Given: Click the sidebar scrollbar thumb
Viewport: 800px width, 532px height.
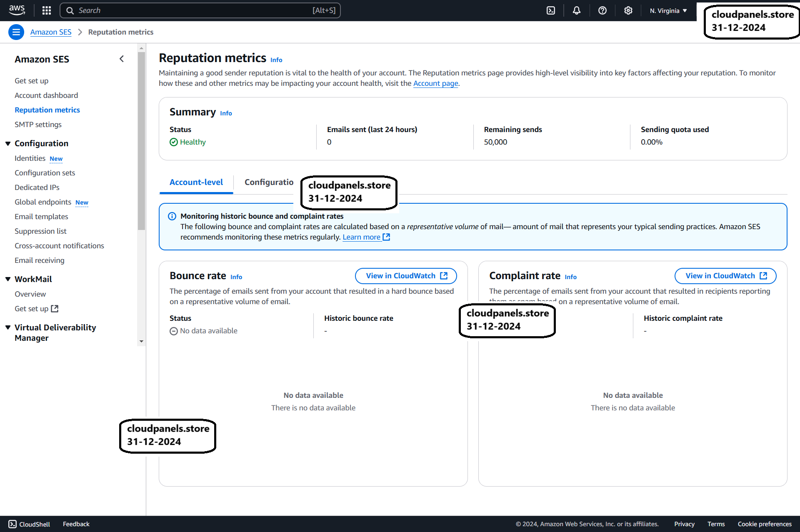Looking at the screenshot, I should (141, 141).
